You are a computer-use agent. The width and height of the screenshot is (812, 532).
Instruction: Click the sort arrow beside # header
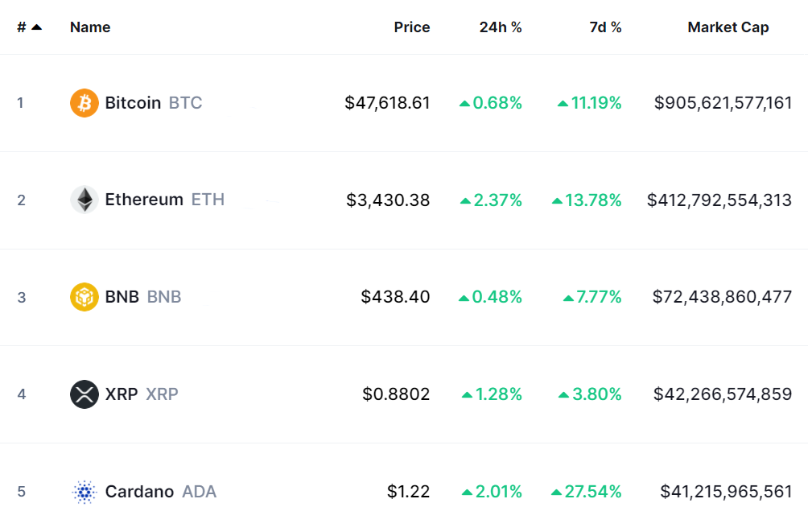(36, 27)
